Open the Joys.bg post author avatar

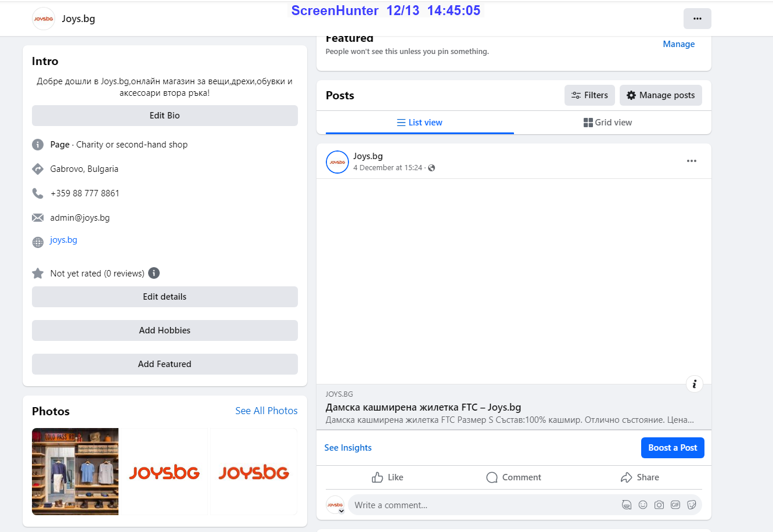pos(337,162)
